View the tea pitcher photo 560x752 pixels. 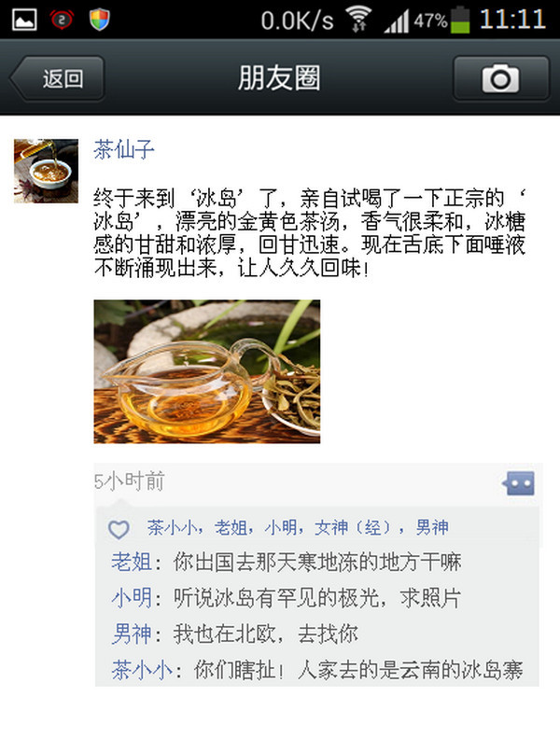click(x=207, y=371)
